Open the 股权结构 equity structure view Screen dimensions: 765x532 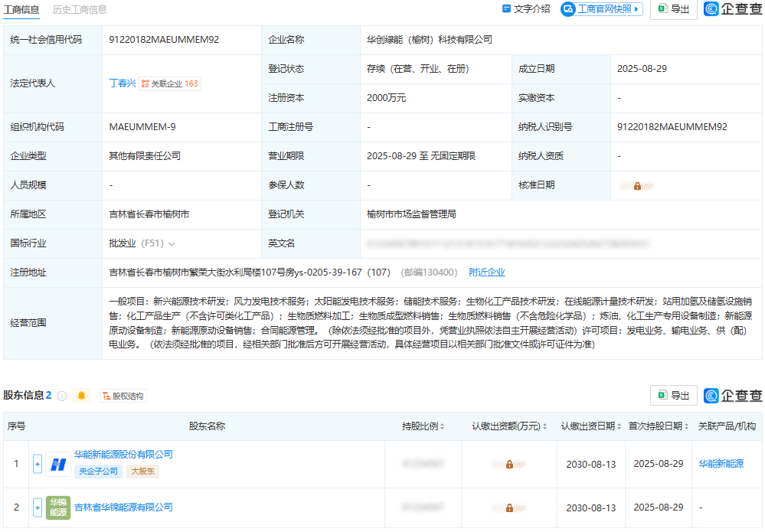[122, 396]
